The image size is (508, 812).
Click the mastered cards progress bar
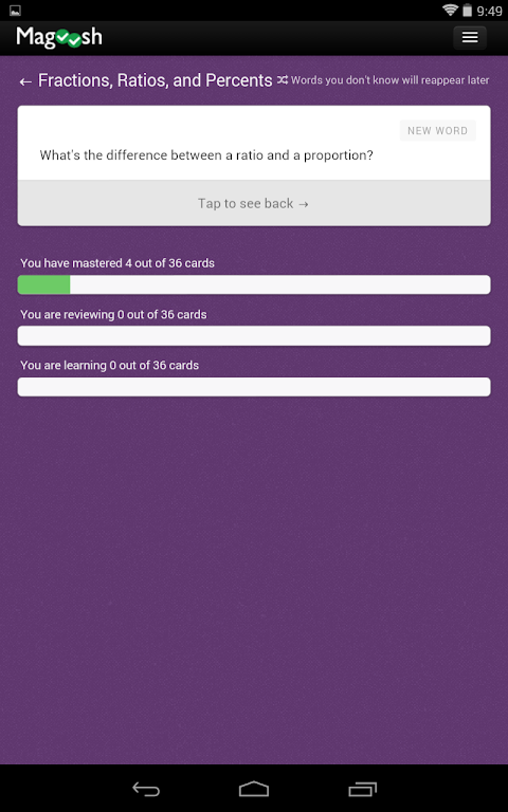coord(254,285)
